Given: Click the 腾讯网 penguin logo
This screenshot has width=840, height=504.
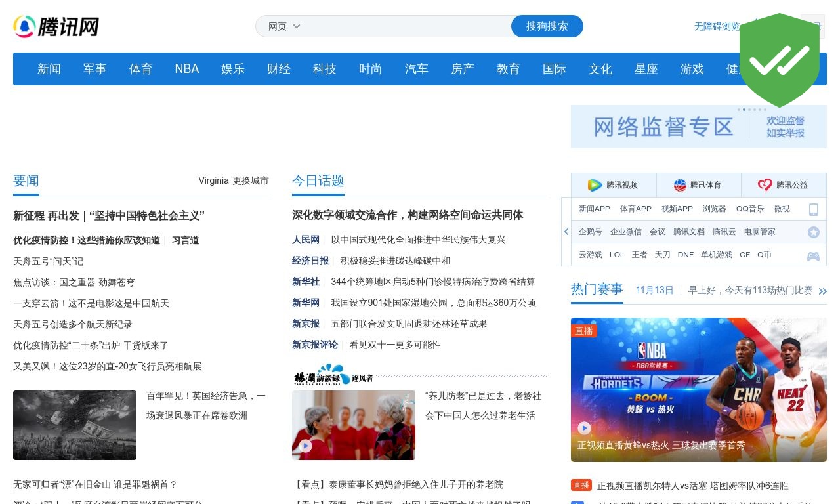Looking at the screenshot, I should [56, 27].
